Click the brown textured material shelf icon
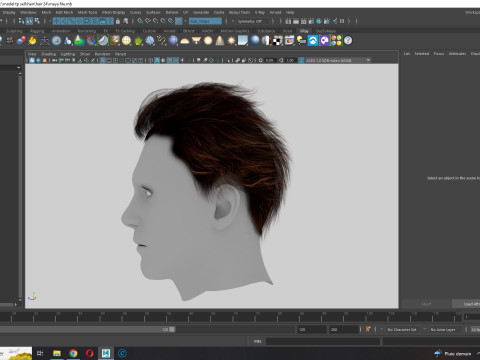Viewport: 480px width, 360px height. 115,41
